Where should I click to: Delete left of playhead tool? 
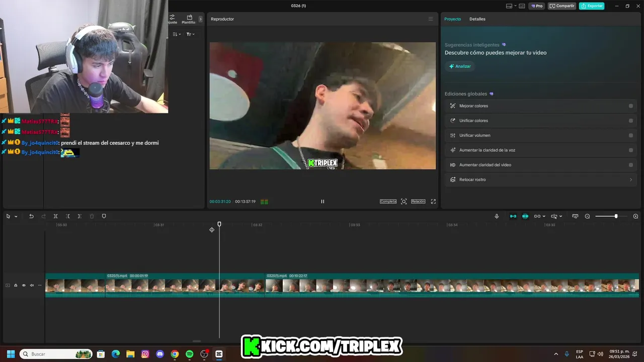67,216
